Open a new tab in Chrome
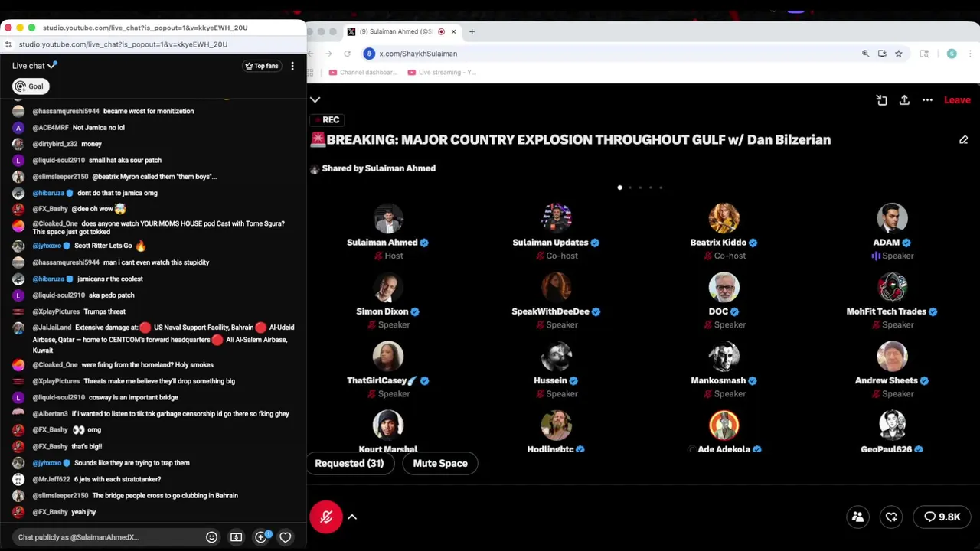The image size is (980, 551). 472,31
